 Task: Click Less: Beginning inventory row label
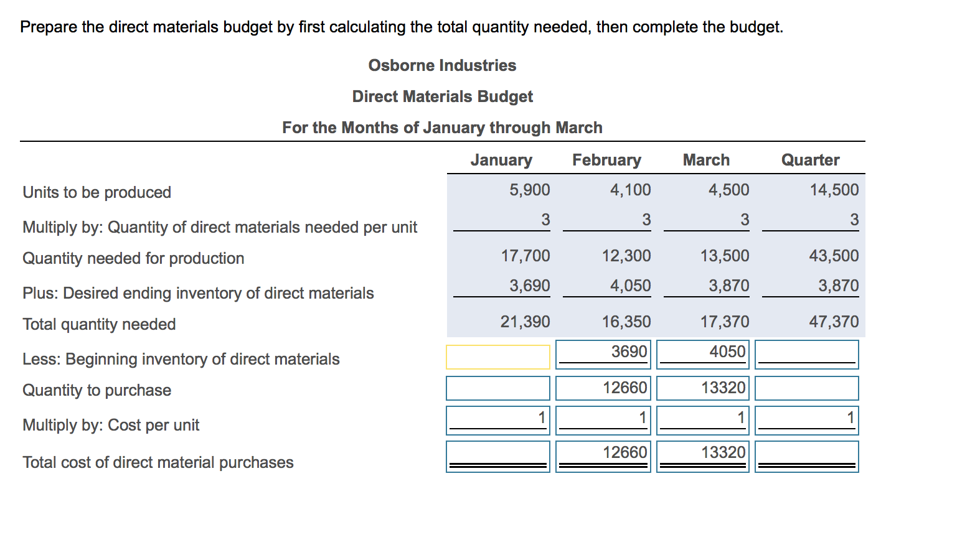coord(181,359)
